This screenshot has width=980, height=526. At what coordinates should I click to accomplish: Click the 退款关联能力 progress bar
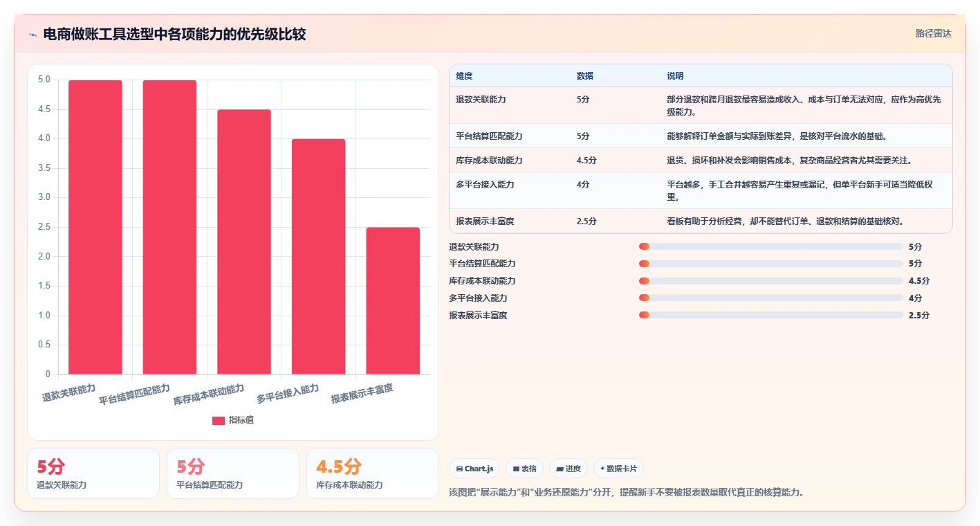point(771,246)
